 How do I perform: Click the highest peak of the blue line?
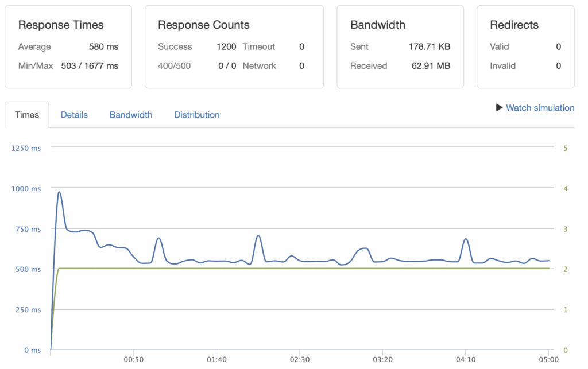59,192
